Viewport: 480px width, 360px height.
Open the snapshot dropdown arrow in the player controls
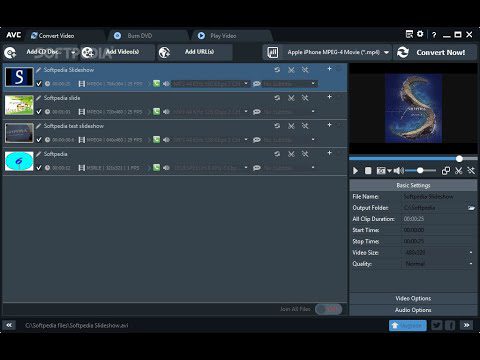click(389, 171)
